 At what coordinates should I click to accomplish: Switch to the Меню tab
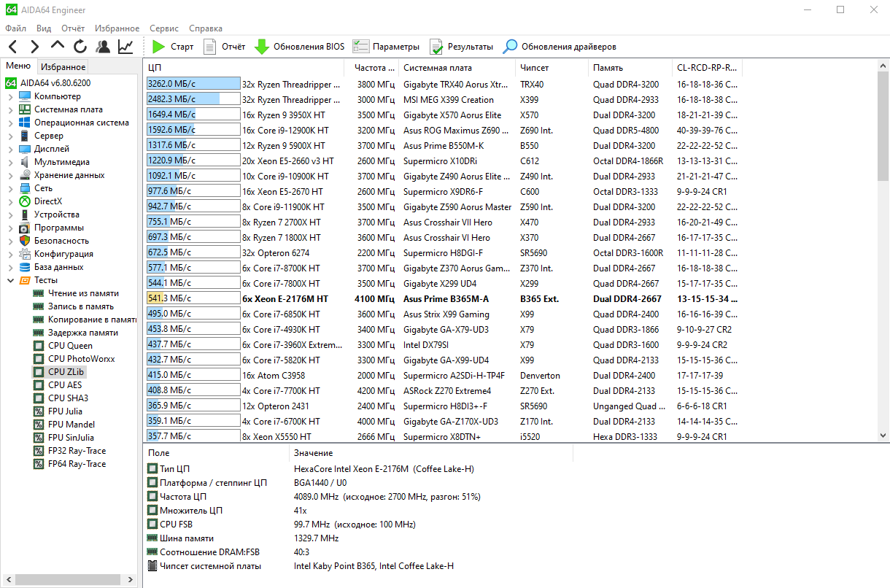(x=18, y=66)
